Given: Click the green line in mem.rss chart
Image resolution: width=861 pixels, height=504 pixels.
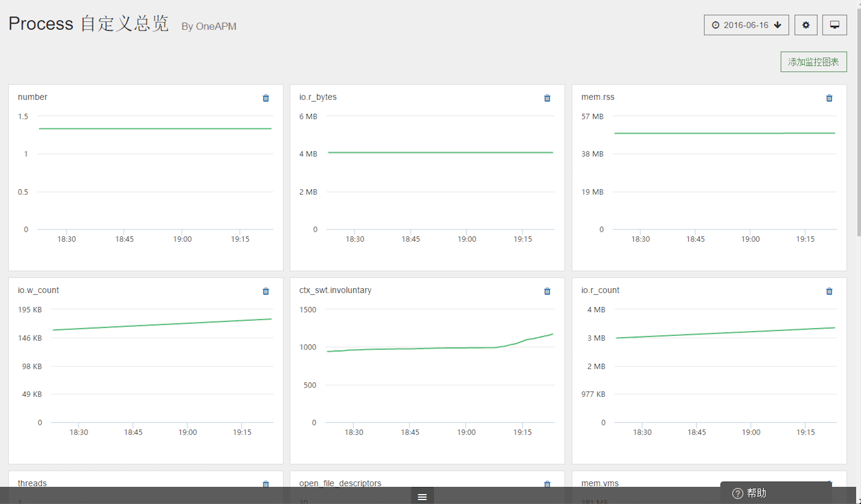Looking at the screenshot, I should click(x=724, y=133).
